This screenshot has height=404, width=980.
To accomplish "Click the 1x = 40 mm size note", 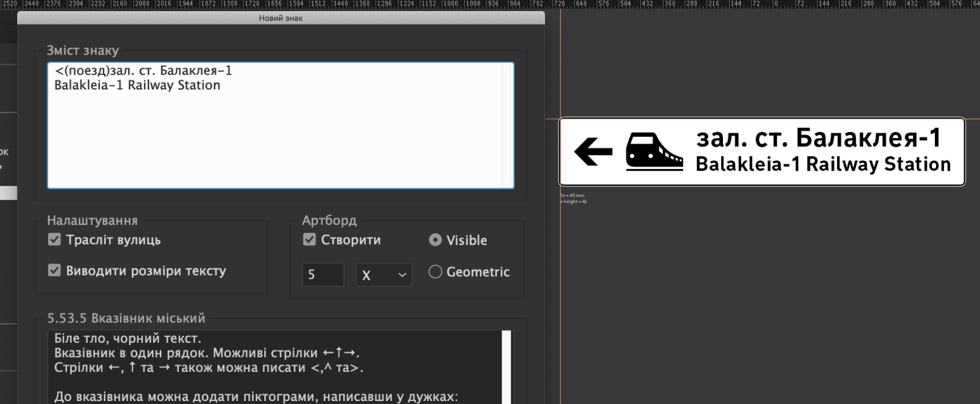I will (x=573, y=196).
